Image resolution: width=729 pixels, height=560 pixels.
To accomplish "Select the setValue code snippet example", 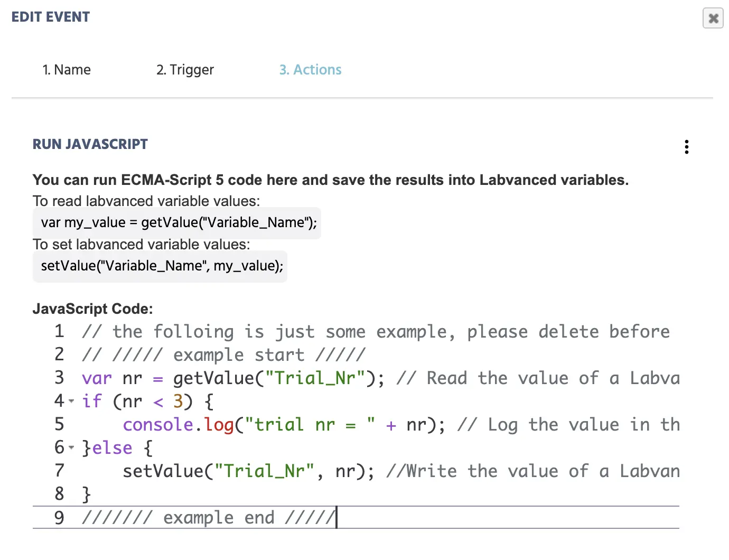I will (x=160, y=266).
